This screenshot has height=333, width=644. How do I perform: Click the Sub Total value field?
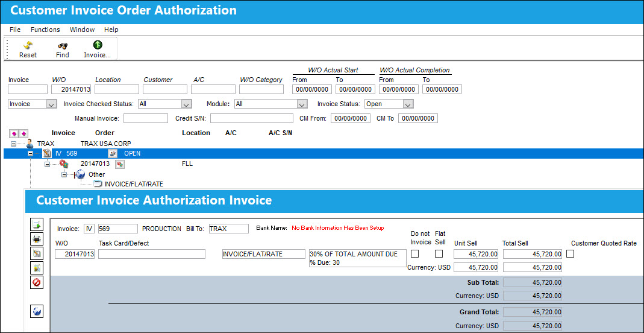pyautogui.click(x=533, y=282)
